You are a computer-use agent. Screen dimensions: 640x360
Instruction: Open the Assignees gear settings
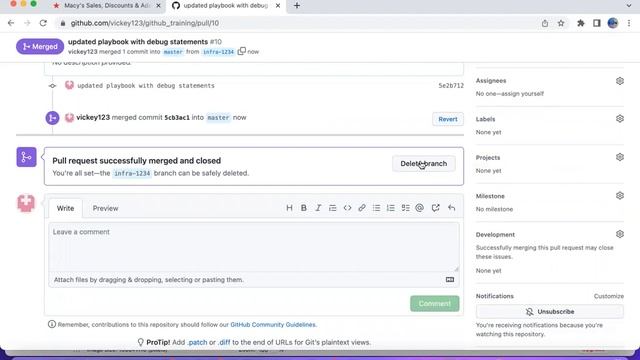click(x=620, y=81)
